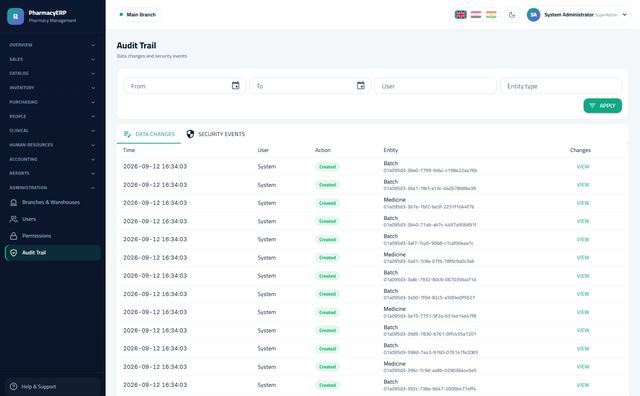Click the To date field
The width and height of the screenshot is (640, 396).
pyautogui.click(x=310, y=86)
